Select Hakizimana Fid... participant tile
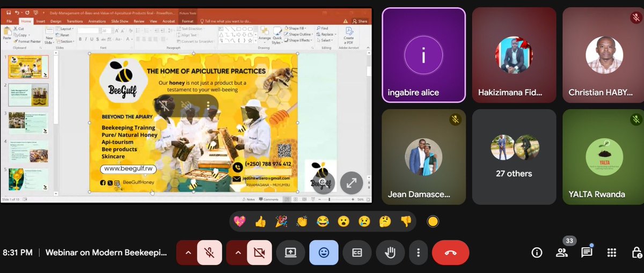This screenshot has height=273, width=644. coord(514,55)
